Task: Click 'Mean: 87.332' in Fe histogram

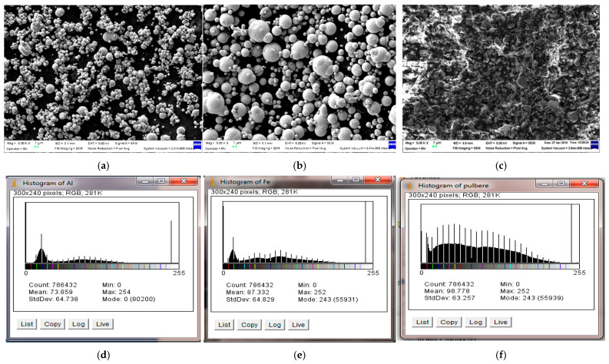Action: [x=247, y=292]
